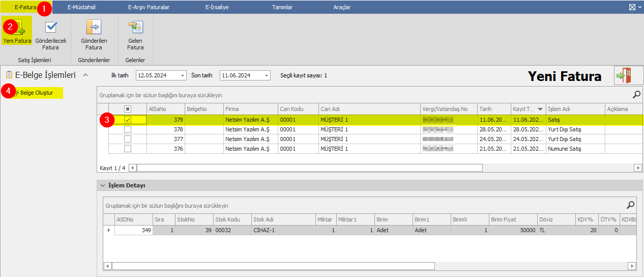Image resolution: width=644 pixels, height=277 pixels.
Task: Sort by the Birim Fiyat column header
Action: [513, 219]
